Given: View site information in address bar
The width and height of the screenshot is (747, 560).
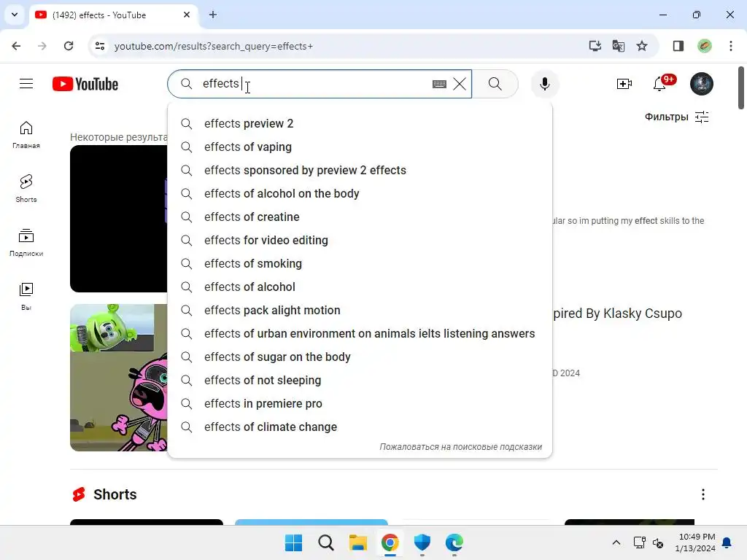Looking at the screenshot, I should [x=100, y=46].
